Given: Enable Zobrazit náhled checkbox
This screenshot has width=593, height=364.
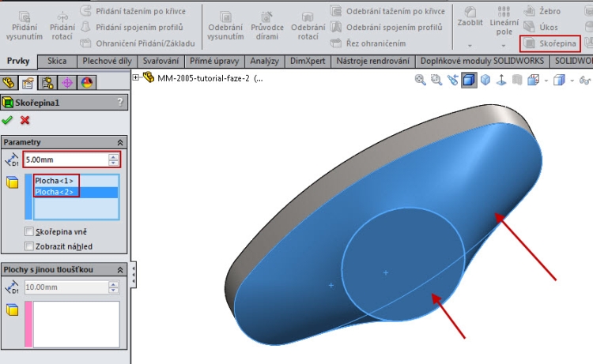Looking at the screenshot, I should [x=29, y=246].
